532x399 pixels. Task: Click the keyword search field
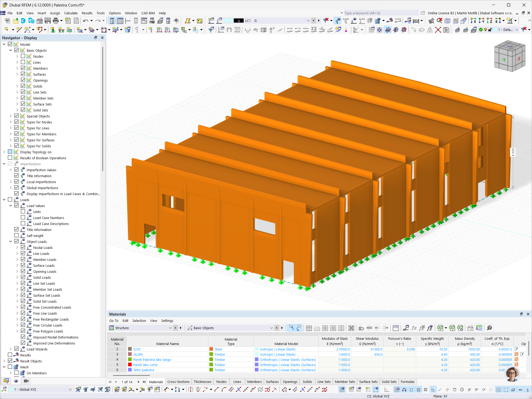(x=381, y=13)
